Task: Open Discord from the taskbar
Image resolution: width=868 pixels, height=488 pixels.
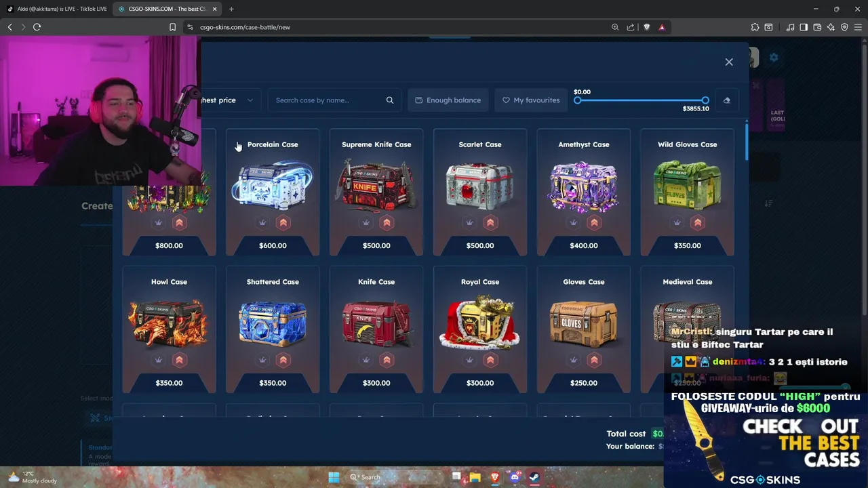Action: [515, 477]
